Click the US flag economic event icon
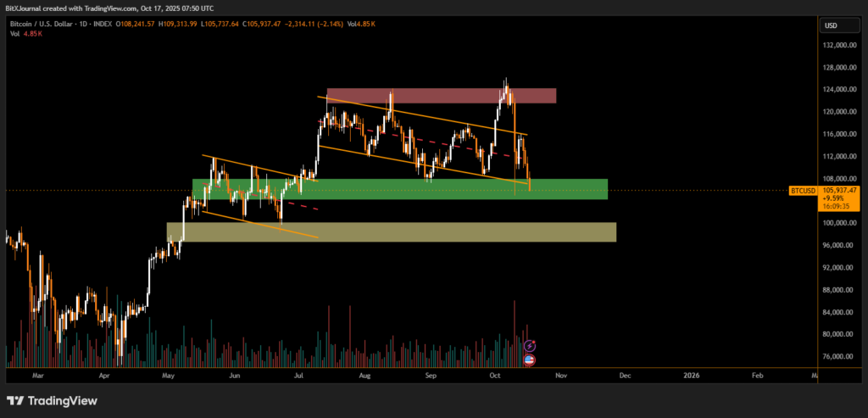The height and width of the screenshot is (418, 868). click(x=530, y=359)
